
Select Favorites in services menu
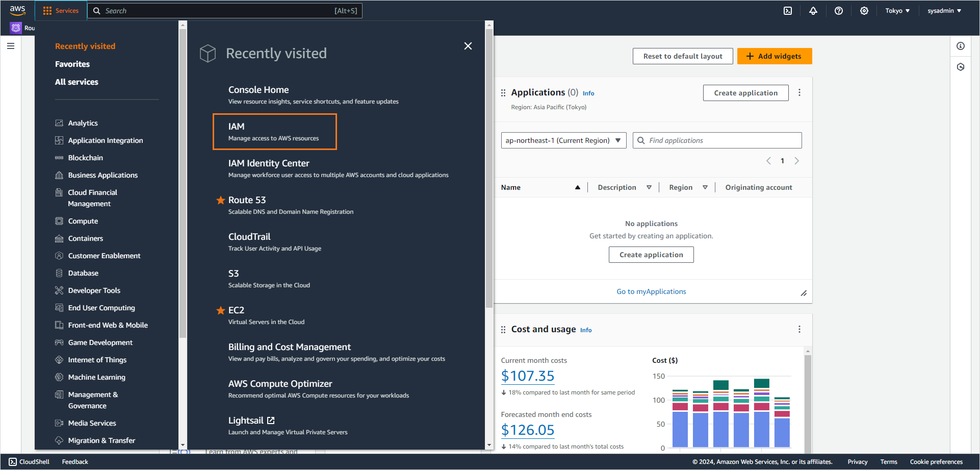(72, 64)
